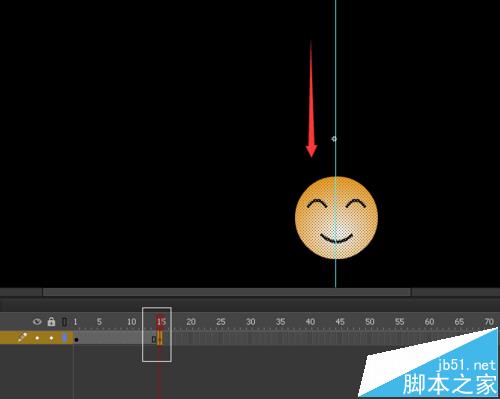Click the horizontal scrollbar below the stage
This screenshot has height=399, width=500.
(x=227, y=292)
